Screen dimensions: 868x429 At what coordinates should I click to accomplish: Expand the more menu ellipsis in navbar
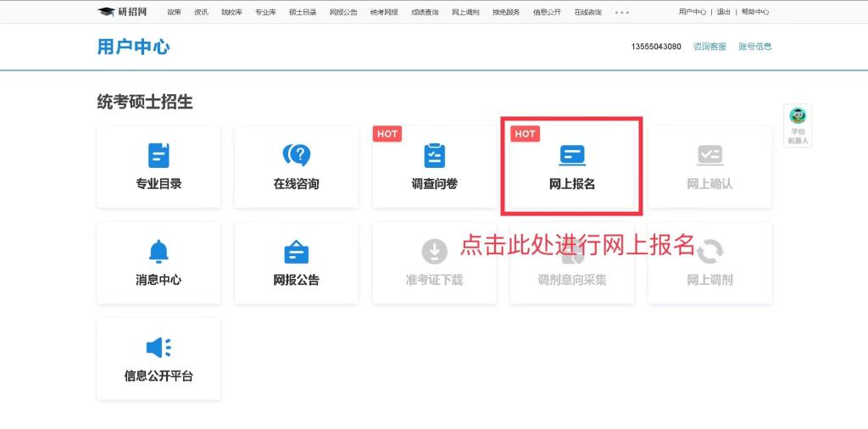[x=622, y=13]
